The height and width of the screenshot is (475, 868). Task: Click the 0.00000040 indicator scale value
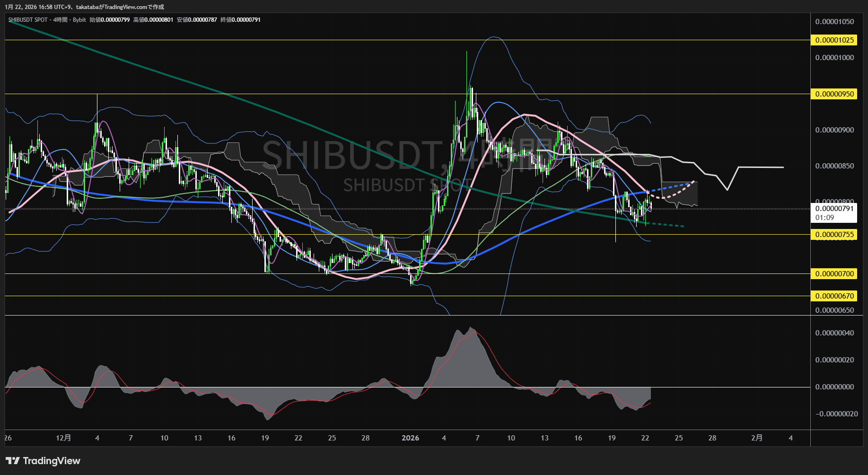[x=834, y=333]
